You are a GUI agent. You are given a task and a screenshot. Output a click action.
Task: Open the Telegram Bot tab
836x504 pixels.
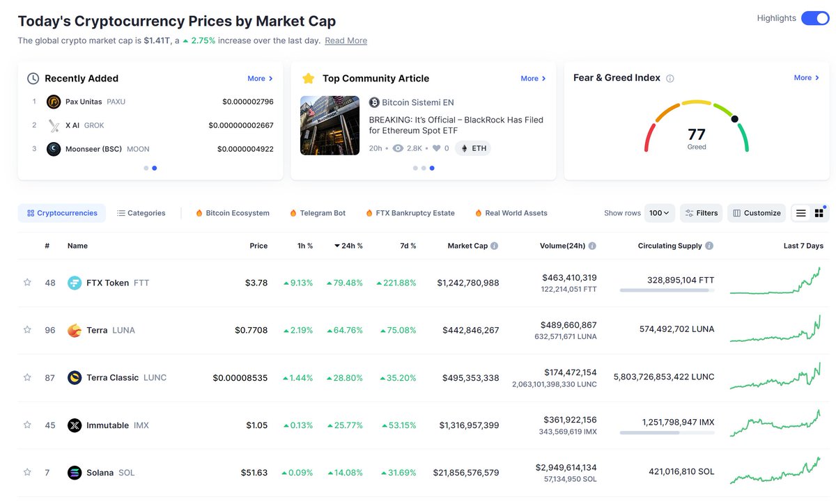tap(318, 213)
